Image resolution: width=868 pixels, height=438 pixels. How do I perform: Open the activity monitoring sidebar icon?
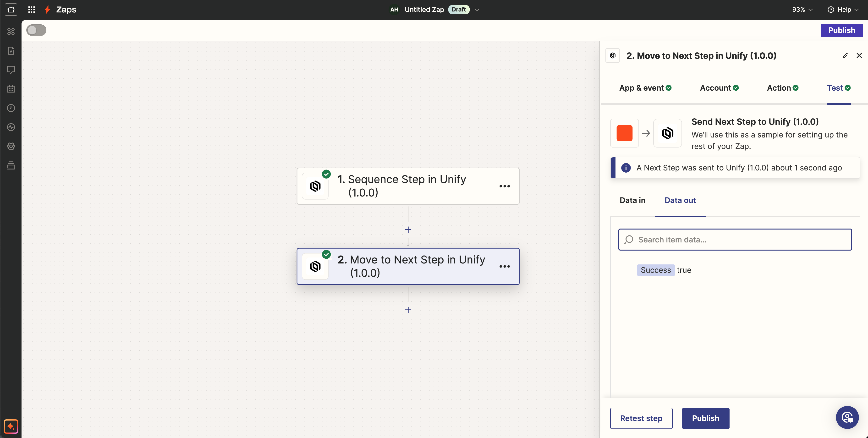11,127
